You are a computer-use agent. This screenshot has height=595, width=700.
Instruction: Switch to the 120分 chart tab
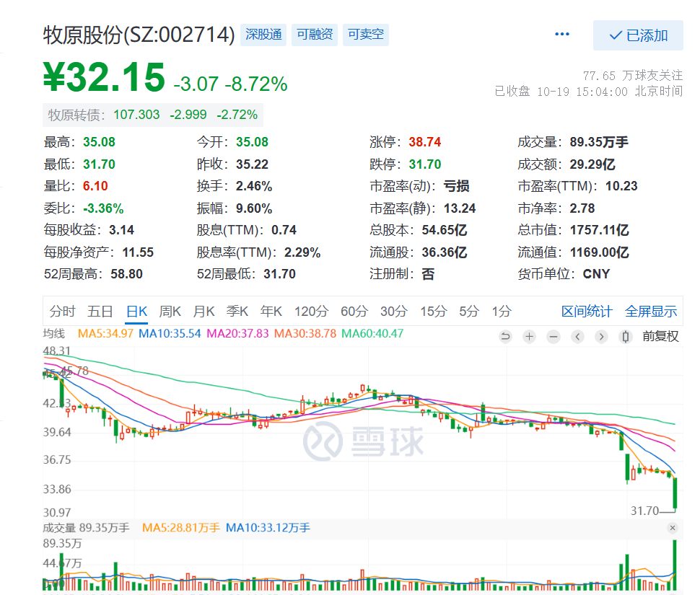click(x=312, y=311)
